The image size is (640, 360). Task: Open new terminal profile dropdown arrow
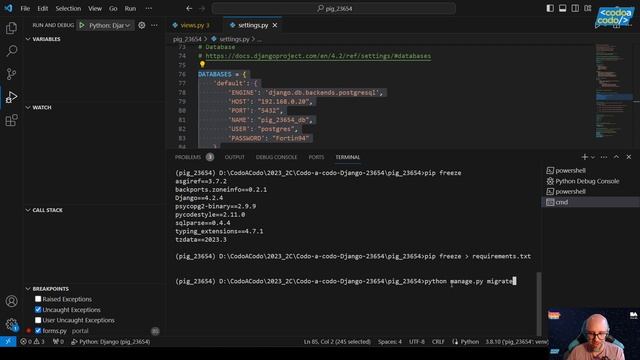coord(593,157)
